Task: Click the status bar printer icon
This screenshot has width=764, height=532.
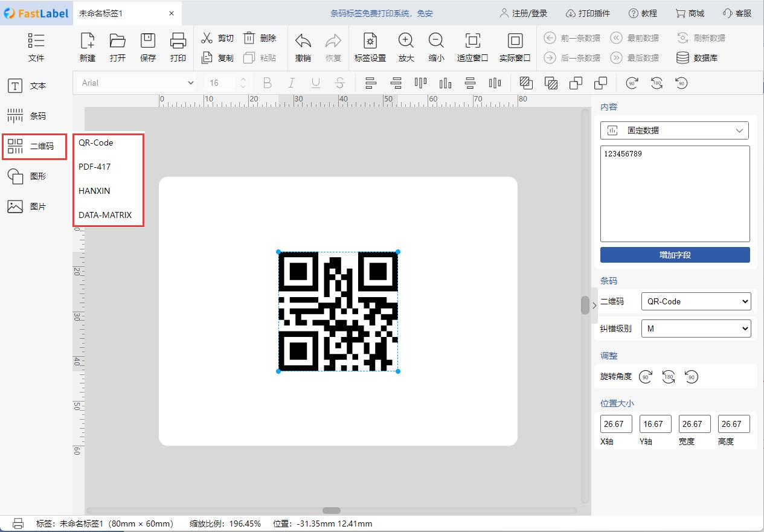Action: click(18, 524)
